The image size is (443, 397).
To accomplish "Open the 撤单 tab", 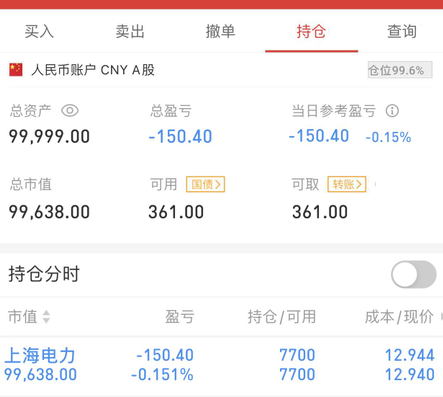I will point(220,31).
